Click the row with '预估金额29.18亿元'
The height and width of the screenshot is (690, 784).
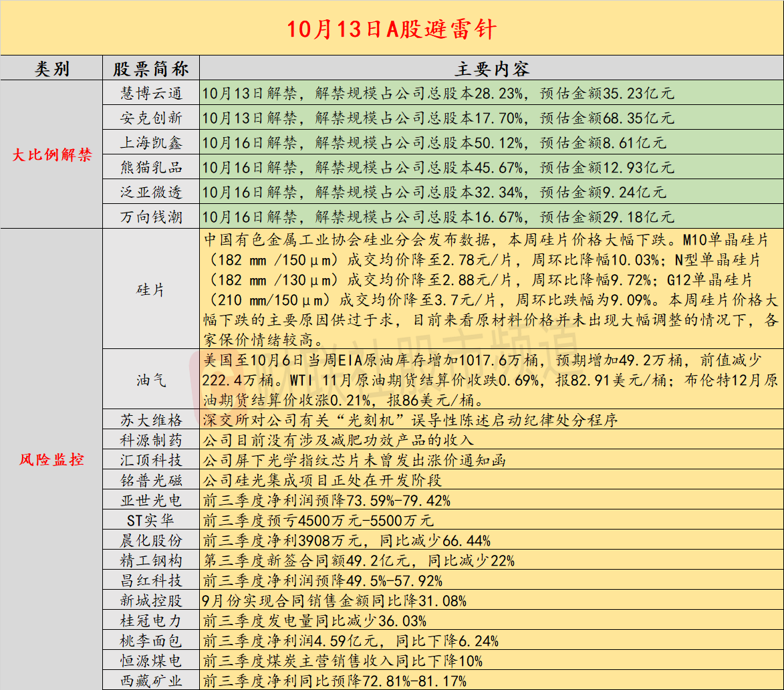click(x=491, y=217)
